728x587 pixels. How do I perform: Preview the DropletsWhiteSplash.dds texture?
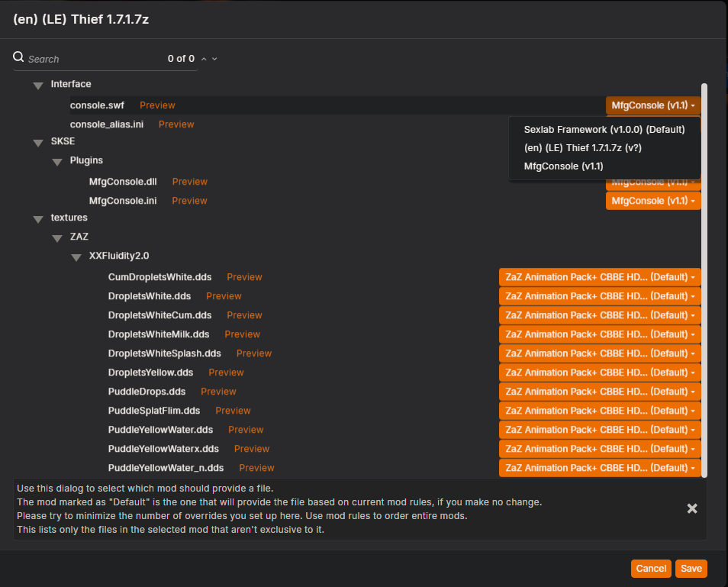point(254,353)
